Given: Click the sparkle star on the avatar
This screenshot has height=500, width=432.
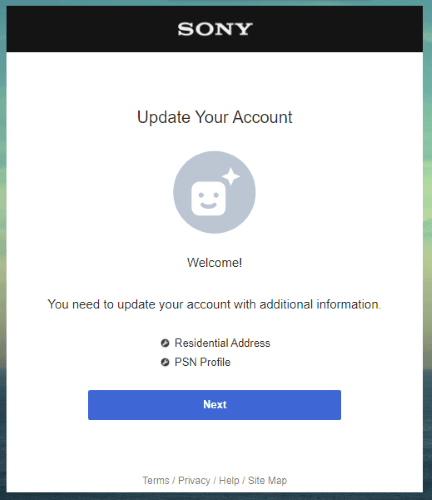Looking at the screenshot, I should pos(231,177).
